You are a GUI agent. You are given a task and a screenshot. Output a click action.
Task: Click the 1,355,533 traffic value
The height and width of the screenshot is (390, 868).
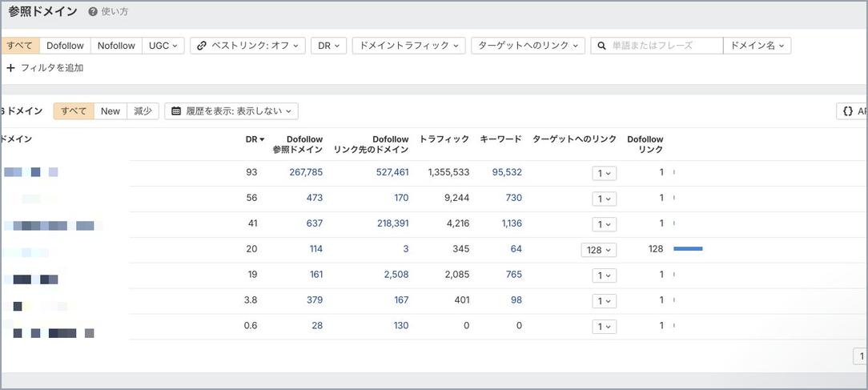tap(449, 172)
